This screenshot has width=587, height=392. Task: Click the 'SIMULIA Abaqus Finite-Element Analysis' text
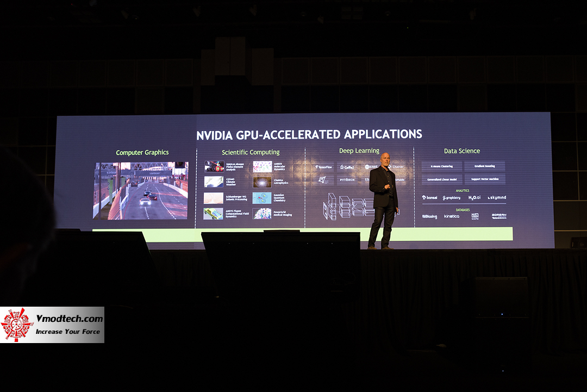(235, 166)
